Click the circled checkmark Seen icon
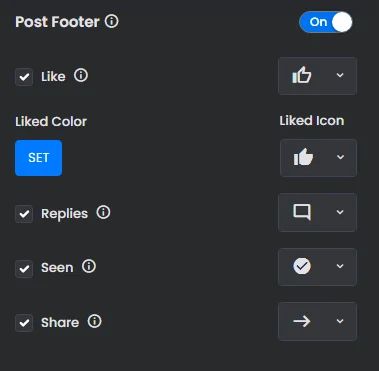Viewport: 379px width, 371px height. 302,266
